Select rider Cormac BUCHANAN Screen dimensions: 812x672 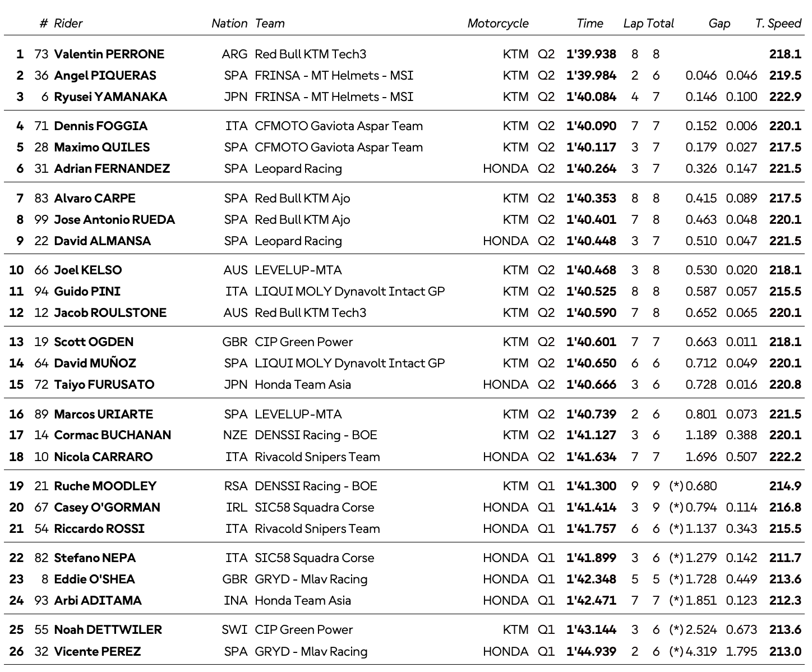pos(112,435)
